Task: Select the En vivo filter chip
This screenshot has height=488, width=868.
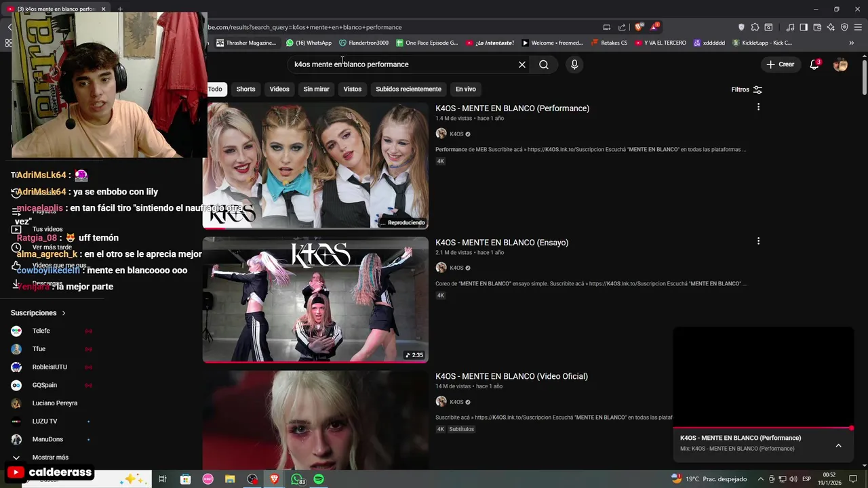Action: pyautogui.click(x=466, y=89)
